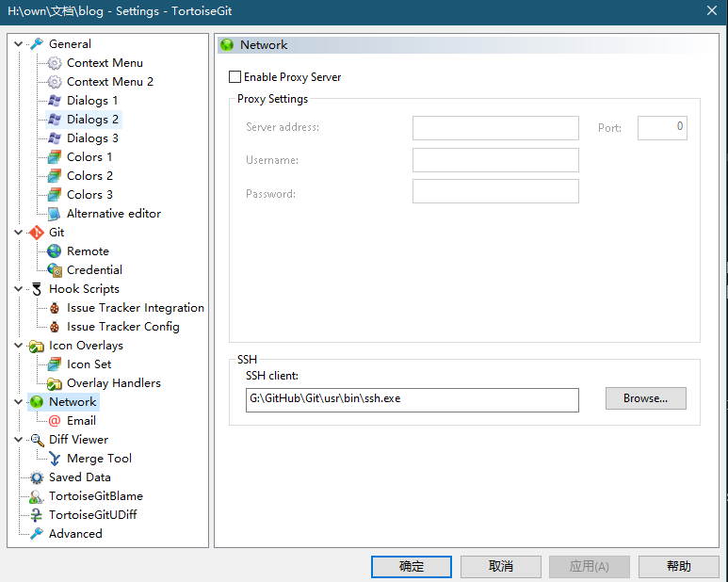Select the Overlay Handlers entry
This screenshot has height=582, width=728.
pyautogui.click(x=114, y=383)
